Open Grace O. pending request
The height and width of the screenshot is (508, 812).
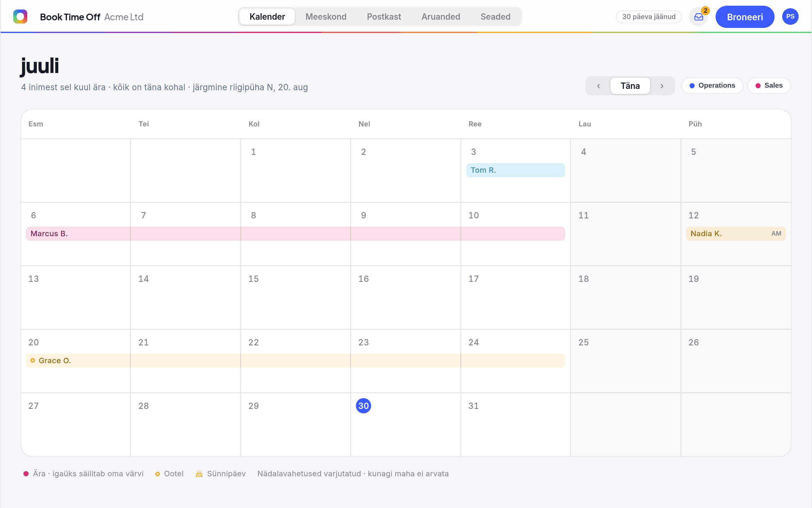(295, 361)
